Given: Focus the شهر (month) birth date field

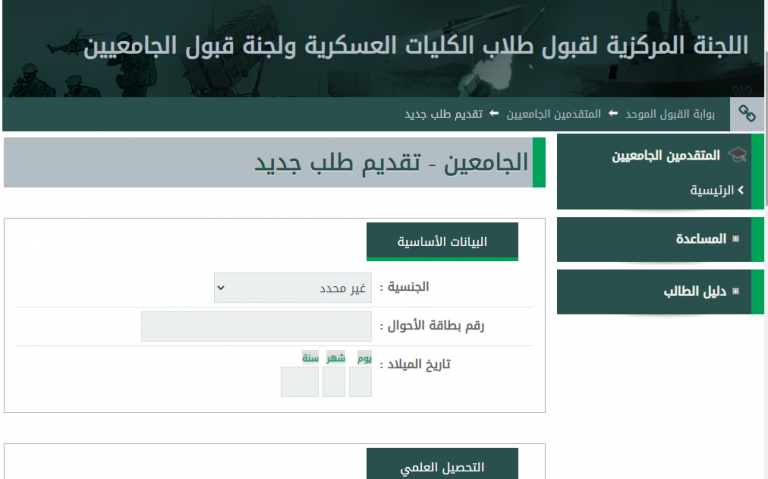Looking at the screenshot, I should (334, 382).
